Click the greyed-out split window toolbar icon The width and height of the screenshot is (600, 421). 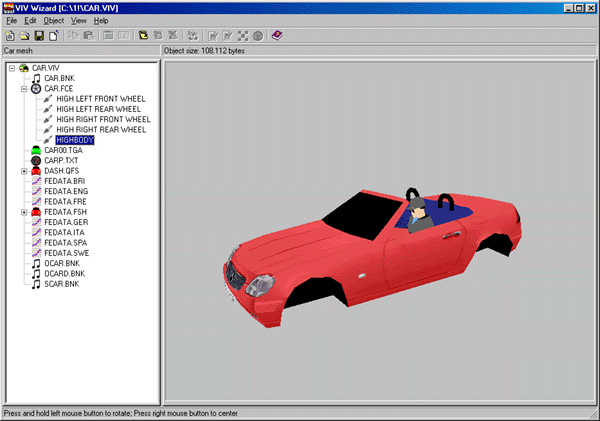click(124, 36)
